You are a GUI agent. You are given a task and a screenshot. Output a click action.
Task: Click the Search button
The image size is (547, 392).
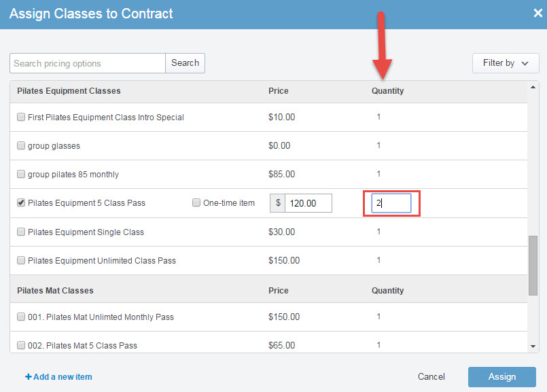point(185,63)
